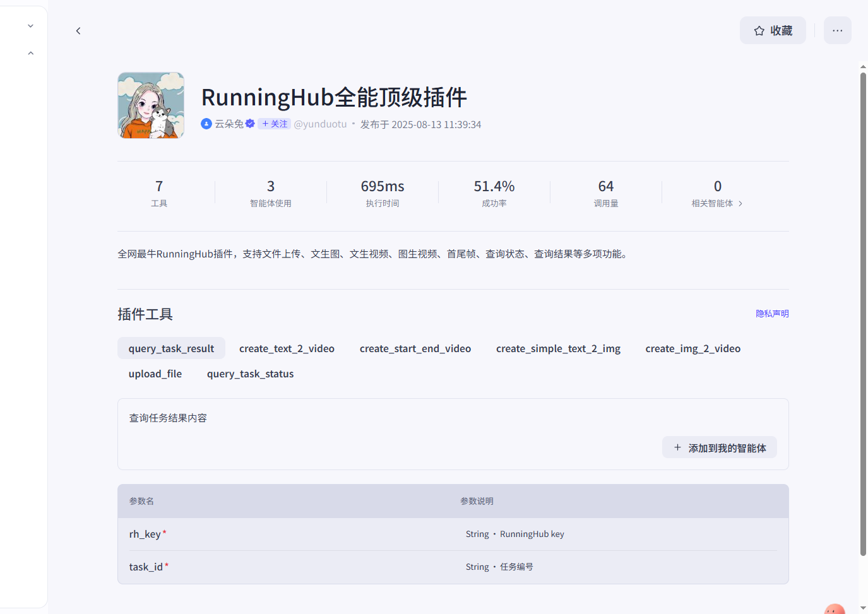The image size is (868, 614).
Task: Open the three-dot more options menu
Action: [x=838, y=30]
